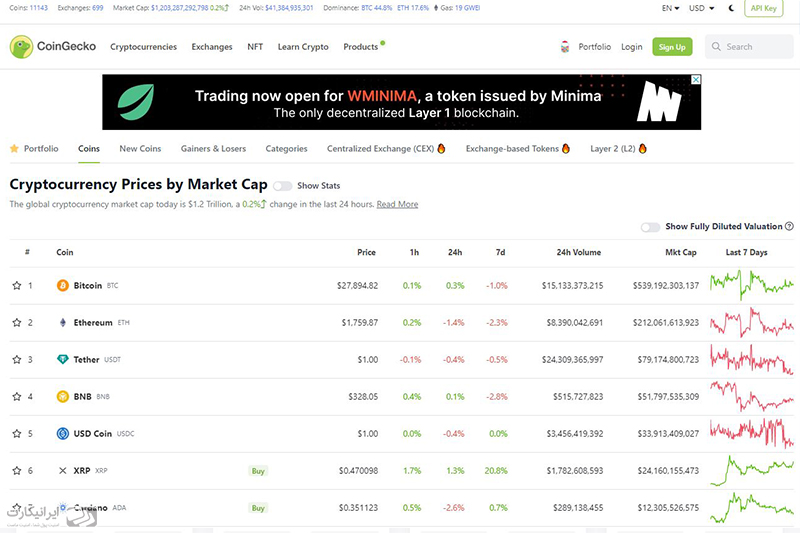Open the USD currency dropdown
Viewport: 800px width, 533px height.
click(702, 8)
